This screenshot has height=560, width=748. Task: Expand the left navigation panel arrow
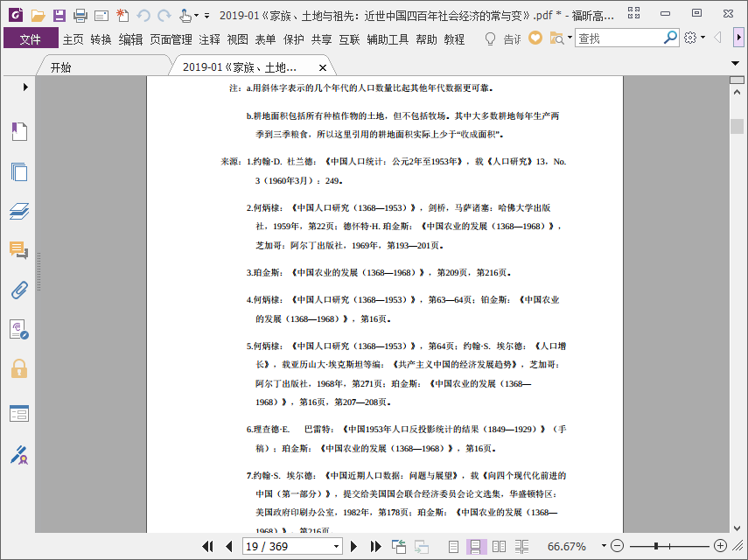click(25, 87)
